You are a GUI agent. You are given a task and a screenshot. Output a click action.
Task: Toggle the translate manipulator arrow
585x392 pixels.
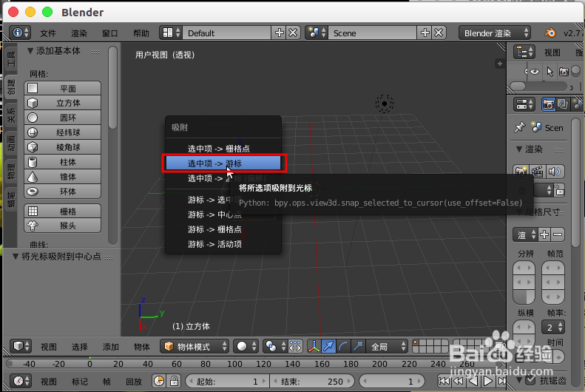(x=328, y=346)
